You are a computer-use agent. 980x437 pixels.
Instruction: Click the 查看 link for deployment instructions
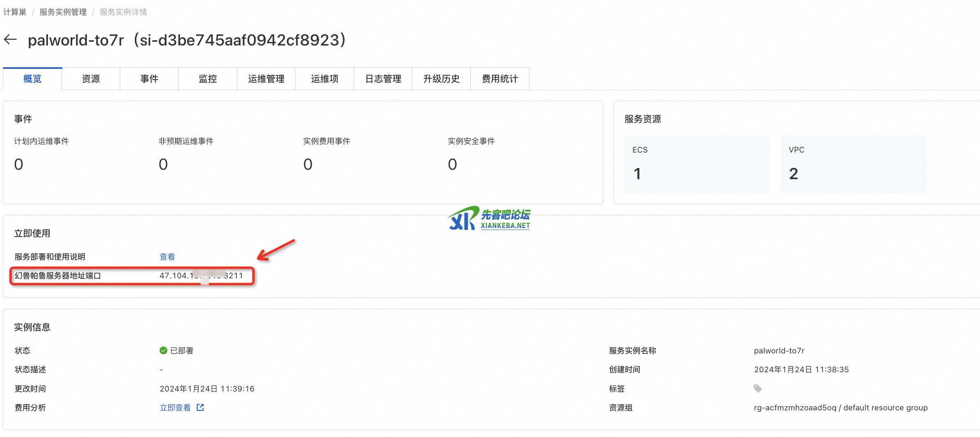click(x=167, y=257)
